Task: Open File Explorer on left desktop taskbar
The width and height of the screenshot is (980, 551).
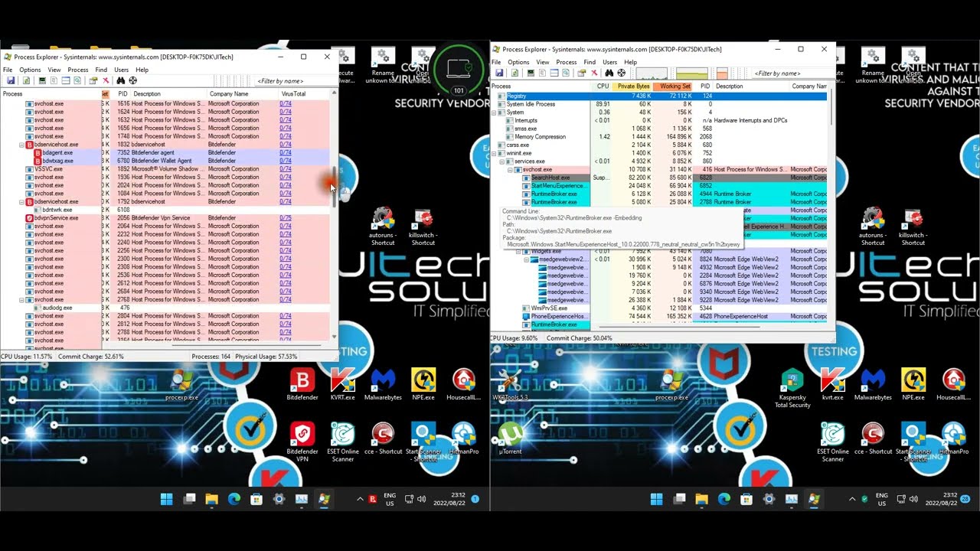Action: pos(211,500)
